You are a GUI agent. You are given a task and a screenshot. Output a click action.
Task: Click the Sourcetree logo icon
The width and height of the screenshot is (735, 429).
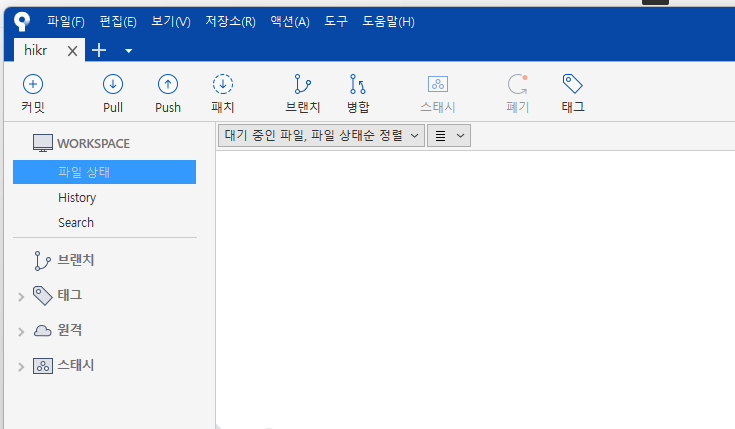click(x=22, y=21)
